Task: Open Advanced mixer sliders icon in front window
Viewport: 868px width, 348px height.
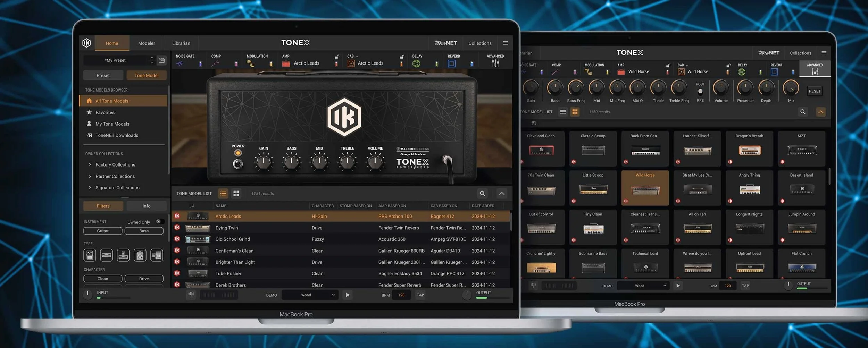Action: (x=495, y=63)
